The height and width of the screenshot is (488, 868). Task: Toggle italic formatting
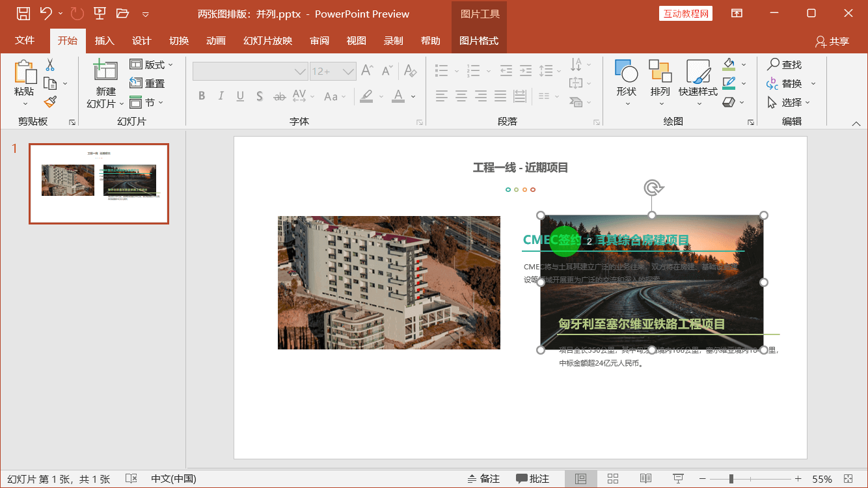coord(221,96)
